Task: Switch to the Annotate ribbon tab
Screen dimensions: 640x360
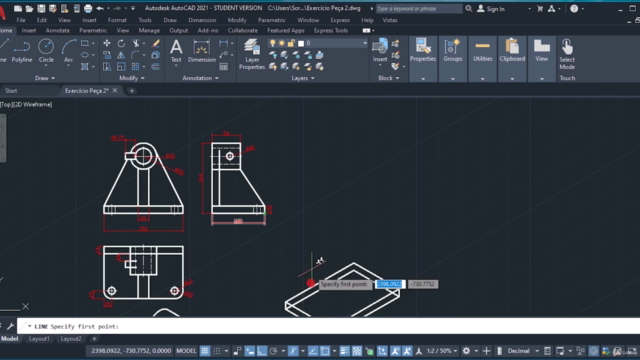Action: (x=58, y=31)
